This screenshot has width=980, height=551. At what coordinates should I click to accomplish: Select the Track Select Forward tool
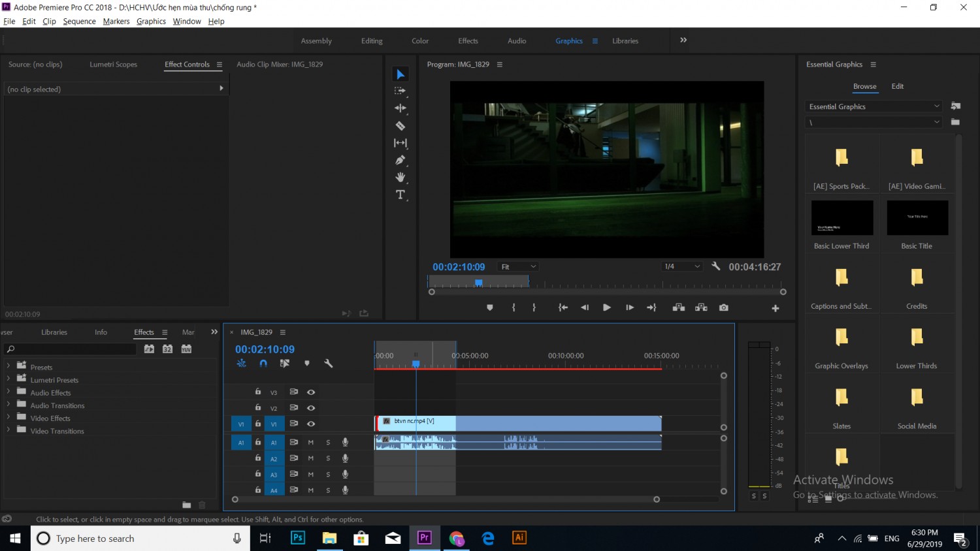(400, 91)
